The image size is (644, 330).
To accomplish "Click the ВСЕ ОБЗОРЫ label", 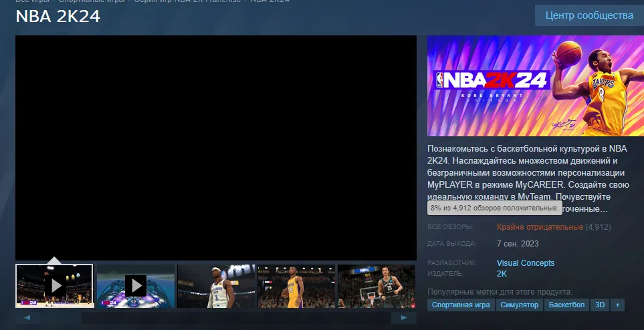I will point(450,227).
